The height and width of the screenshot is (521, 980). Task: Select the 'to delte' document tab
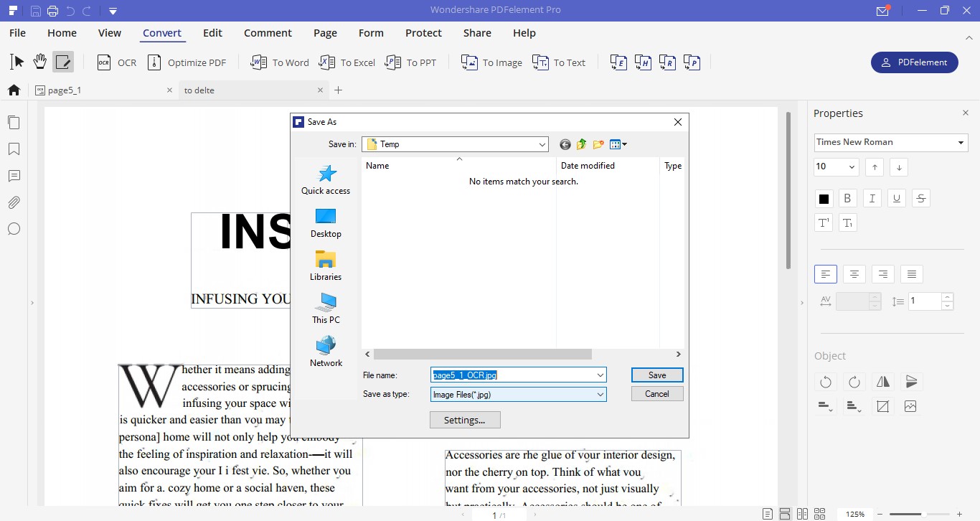click(x=200, y=90)
